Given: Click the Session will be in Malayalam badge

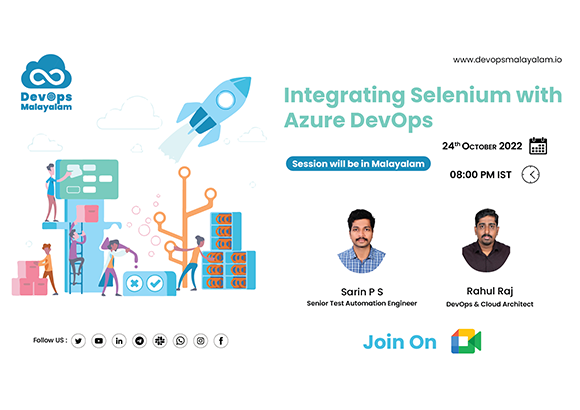Looking at the screenshot, I should (358, 164).
